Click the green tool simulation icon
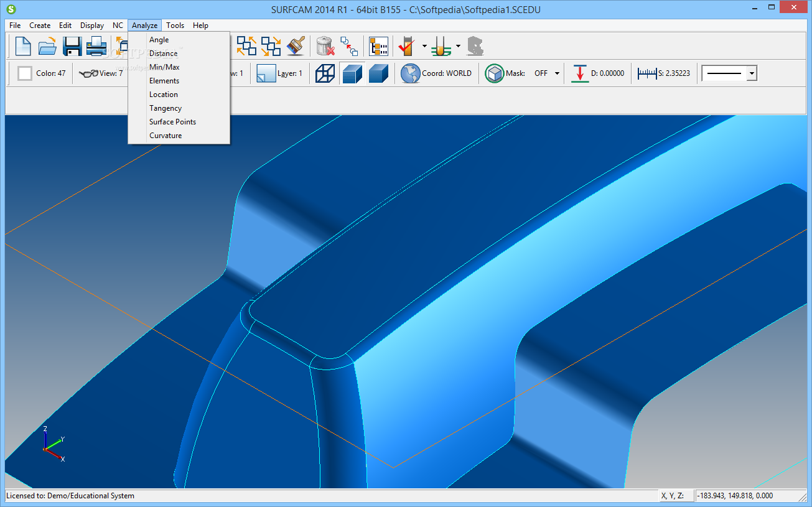 tap(441, 46)
